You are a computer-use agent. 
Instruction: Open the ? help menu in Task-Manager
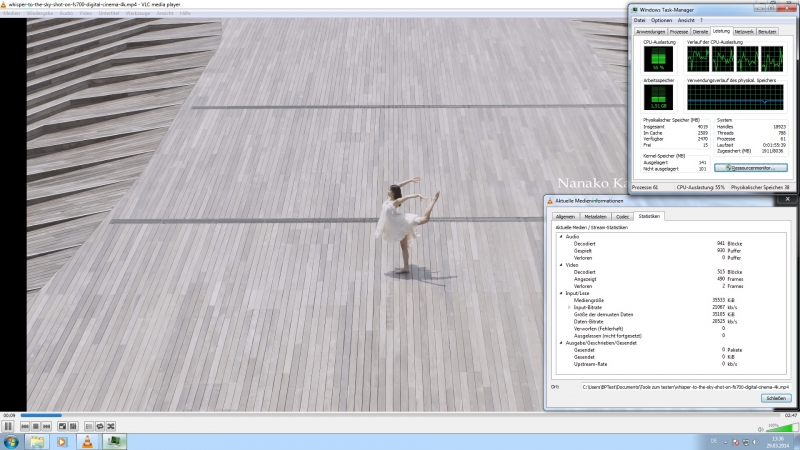pos(701,20)
